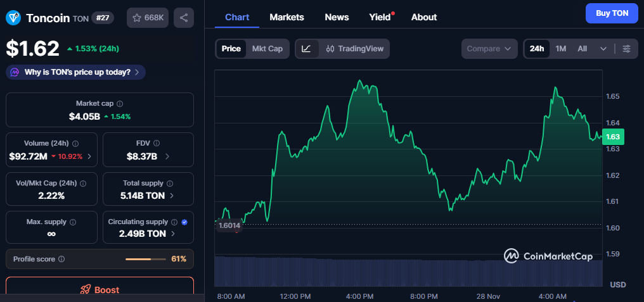Add Toncoin to watchlist via star button

click(x=149, y=18)
